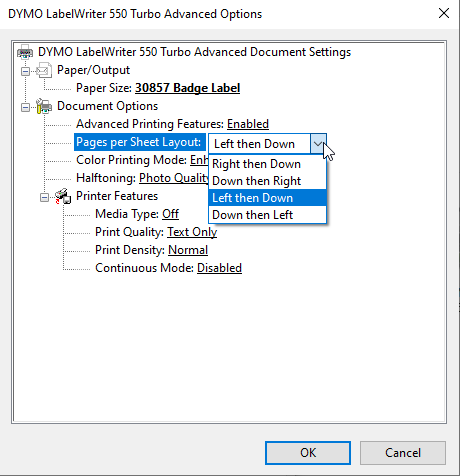The image size is (460, 476).
Task: Click the Off value for Media Type
Action: (170, 214)
